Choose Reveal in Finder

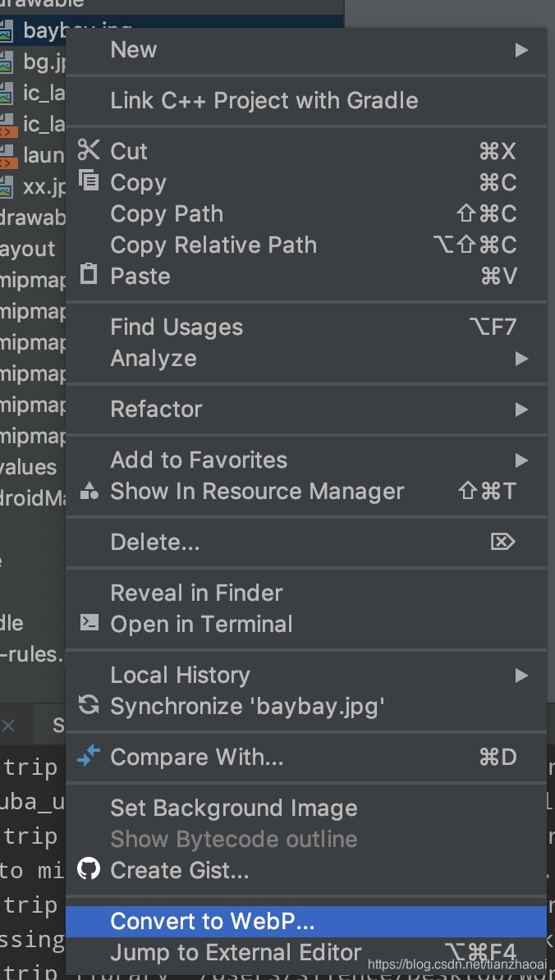tap(196, 593)
